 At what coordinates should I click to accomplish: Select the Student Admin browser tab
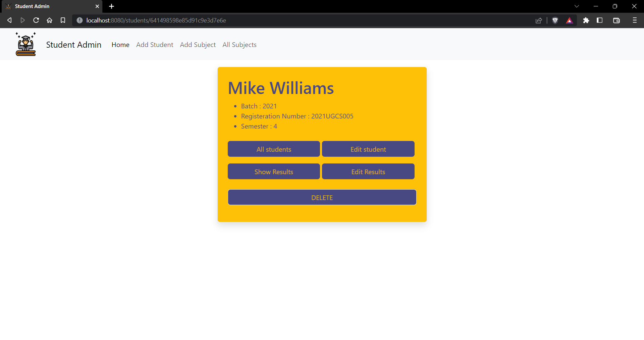(47, 6)
